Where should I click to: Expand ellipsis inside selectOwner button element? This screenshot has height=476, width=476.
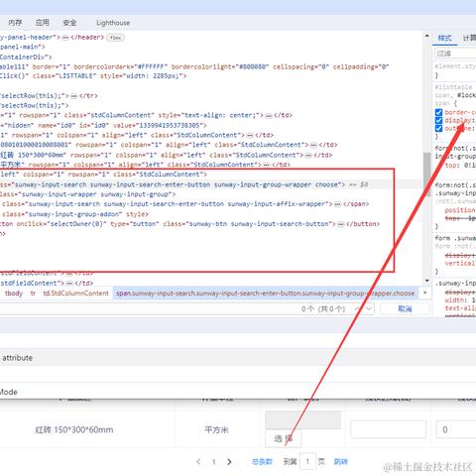tap(340, 224)
